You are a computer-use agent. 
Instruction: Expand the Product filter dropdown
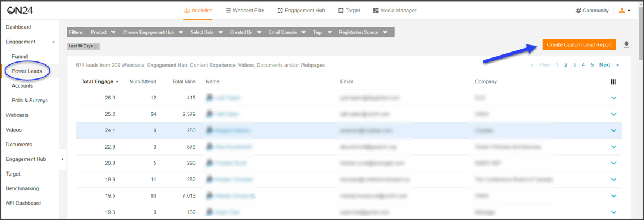[103, 32]
